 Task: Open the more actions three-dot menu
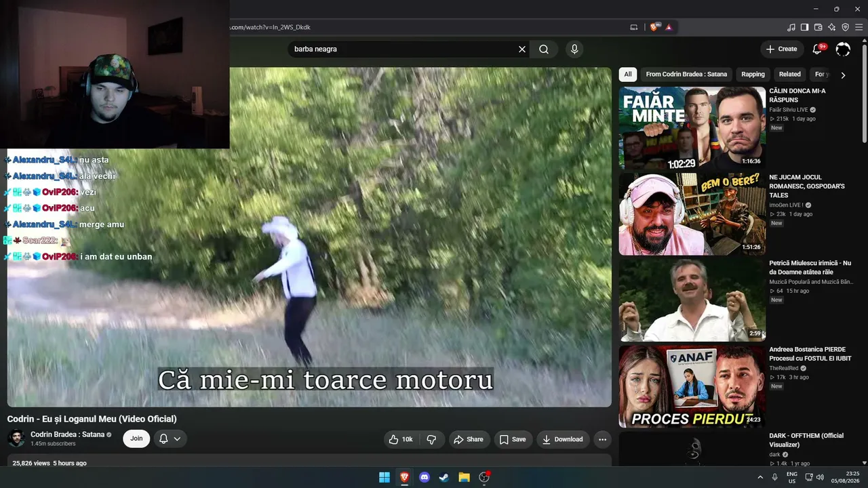(602, 439)
